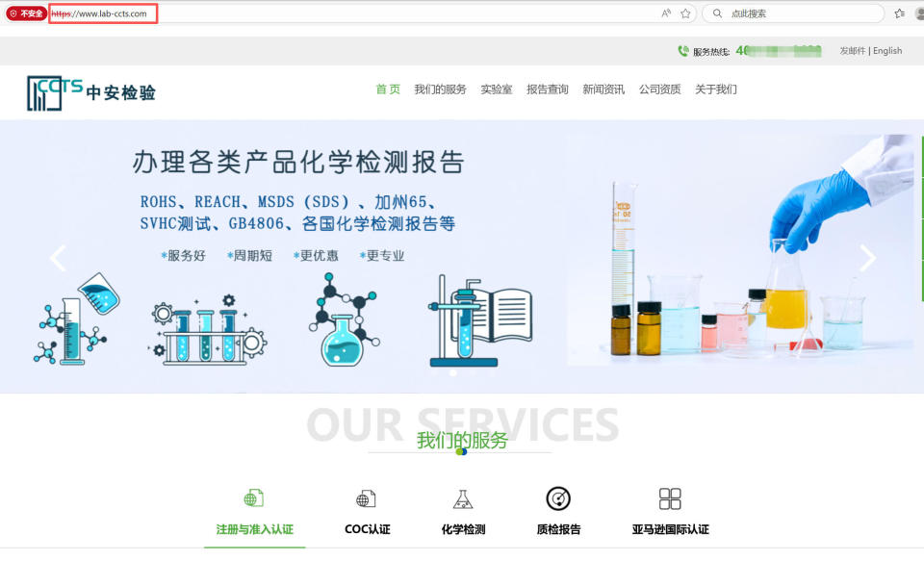
Task: Click the green phone icon beside 服务热线
Action: pos(683,50)
